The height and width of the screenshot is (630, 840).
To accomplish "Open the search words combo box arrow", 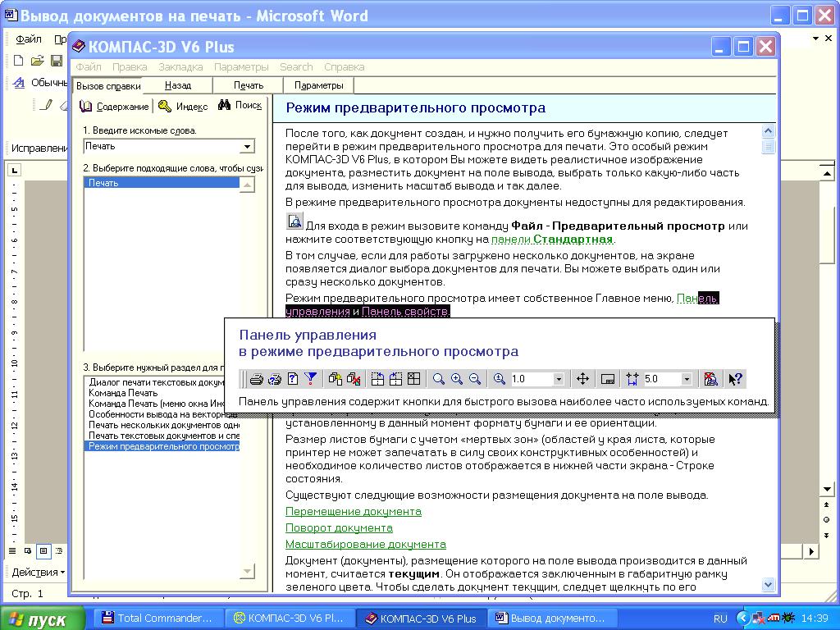I will point(247,146).
